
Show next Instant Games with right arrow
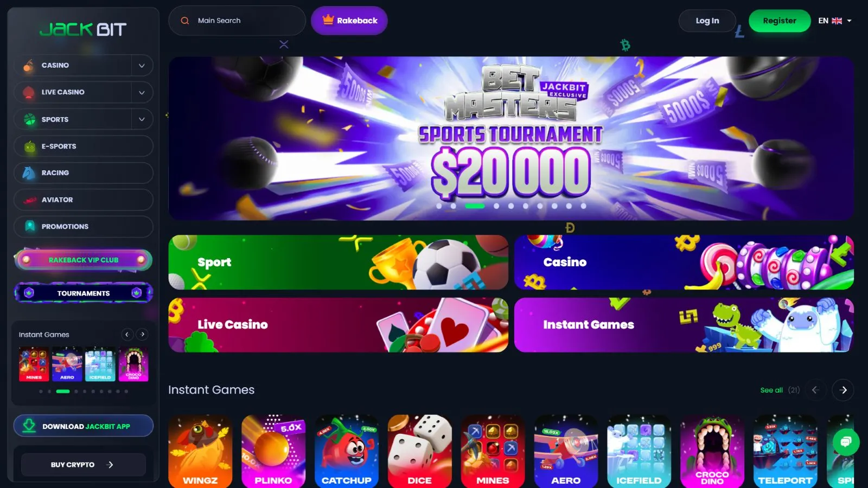pos(843,390)
